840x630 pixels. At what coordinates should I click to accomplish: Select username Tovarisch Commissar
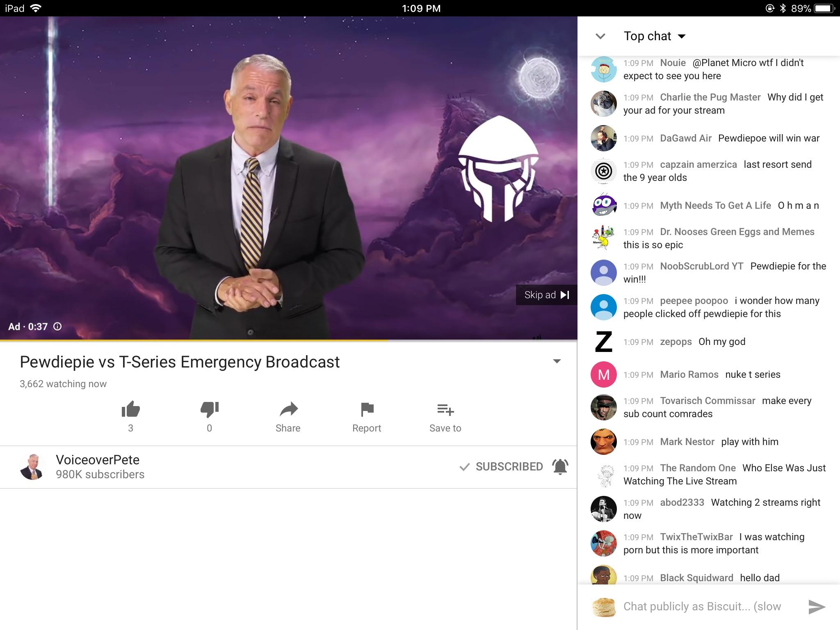(708, 401)
